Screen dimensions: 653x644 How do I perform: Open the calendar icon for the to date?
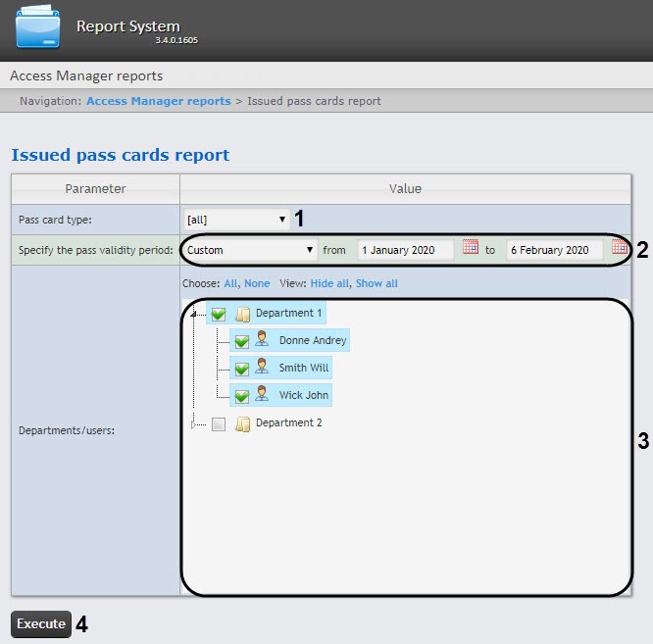point(620,247)
